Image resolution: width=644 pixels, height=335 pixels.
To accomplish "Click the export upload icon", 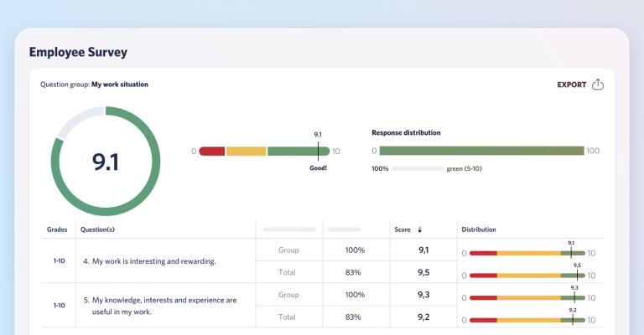I will [x=598, y=85].
